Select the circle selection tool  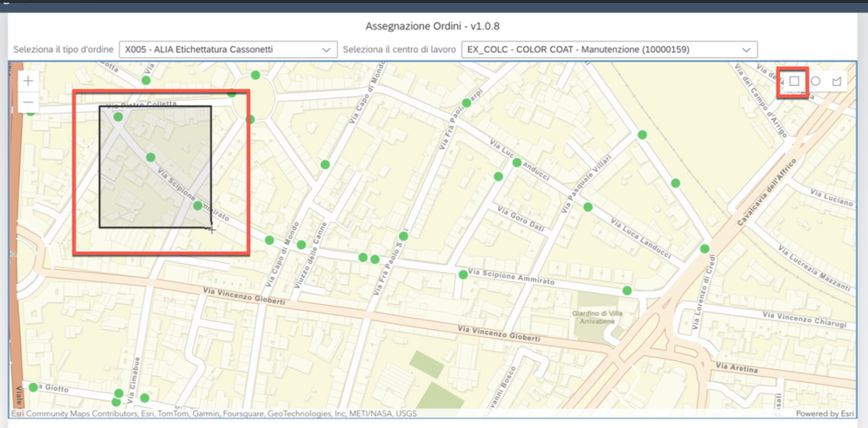815,82
